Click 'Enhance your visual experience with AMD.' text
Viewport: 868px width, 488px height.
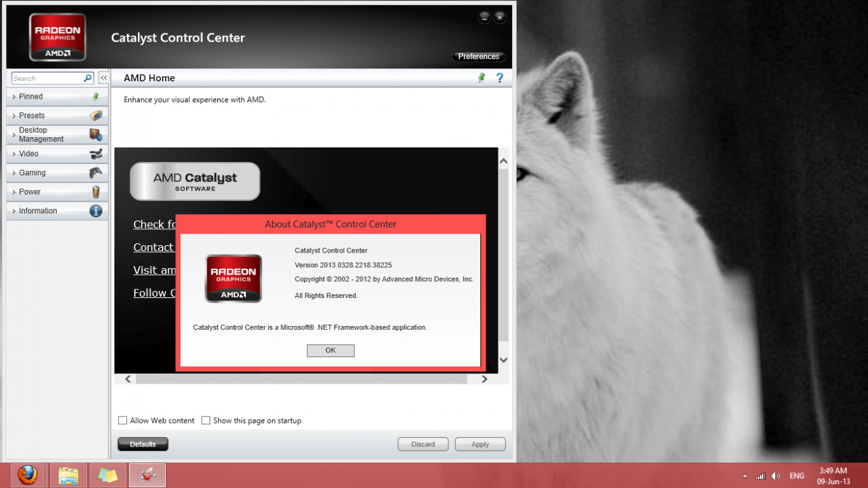(x=195, y=100)
